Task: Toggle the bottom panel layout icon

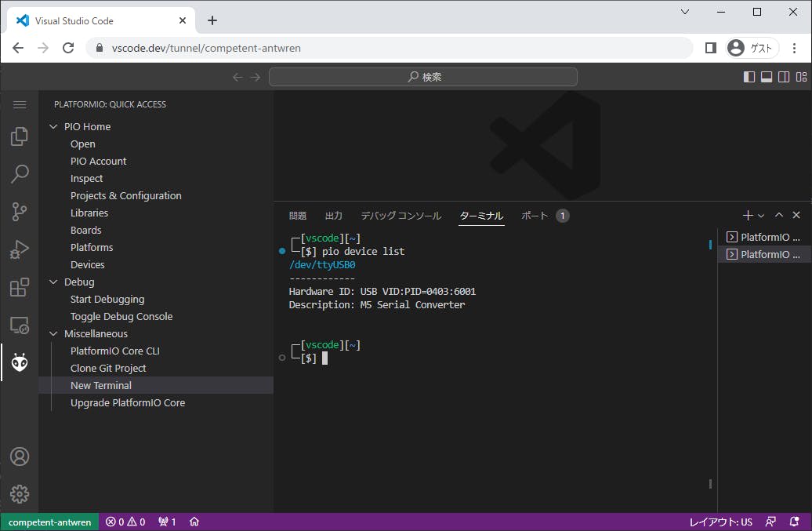Action: point(767,77)
